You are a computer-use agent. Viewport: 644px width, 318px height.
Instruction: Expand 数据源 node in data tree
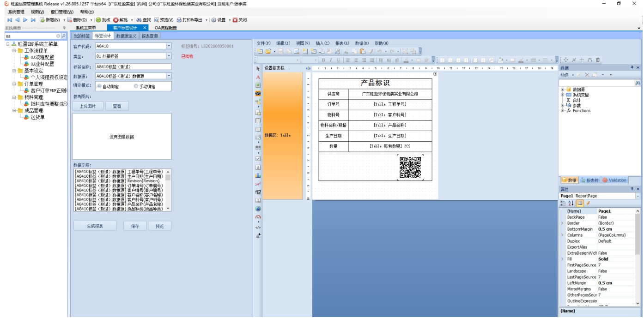(x=562, y=90)
